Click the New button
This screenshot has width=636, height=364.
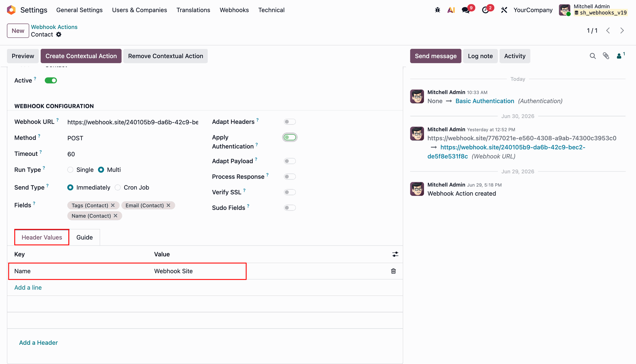(18, 31)
